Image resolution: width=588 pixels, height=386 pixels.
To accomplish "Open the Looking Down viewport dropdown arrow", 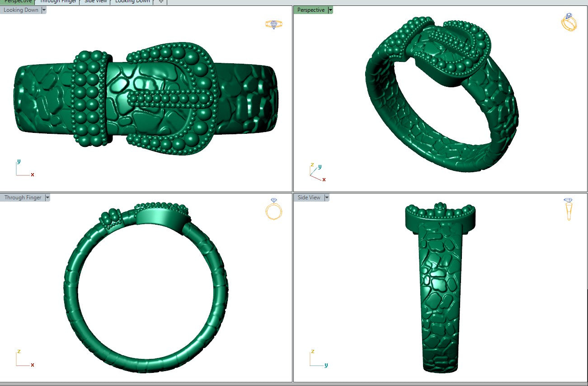I will (x=44, y=10).
